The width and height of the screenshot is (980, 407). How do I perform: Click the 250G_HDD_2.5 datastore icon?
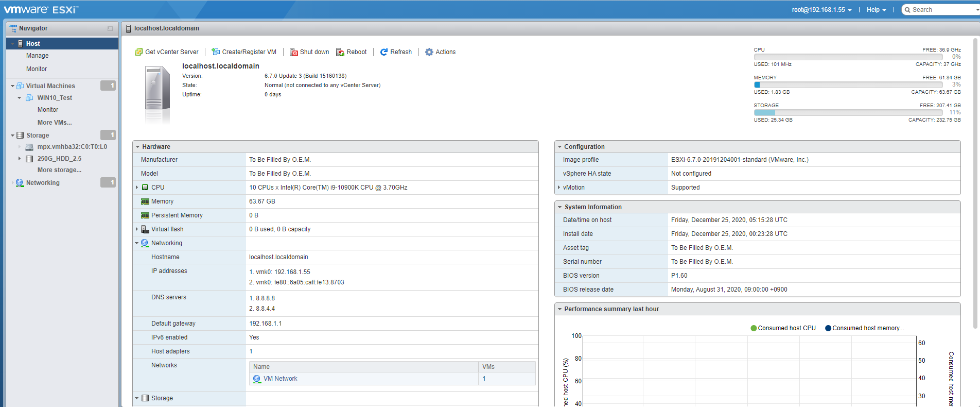click(29, 159)
